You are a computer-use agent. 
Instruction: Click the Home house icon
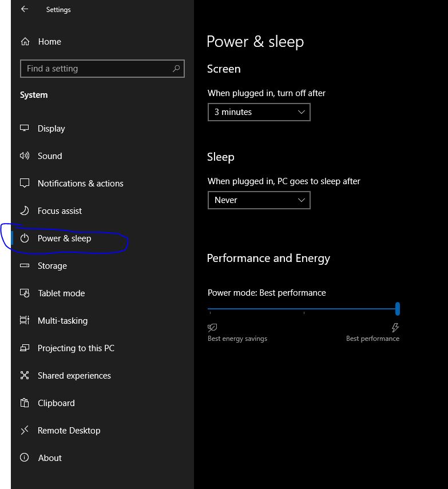[25, 42]
